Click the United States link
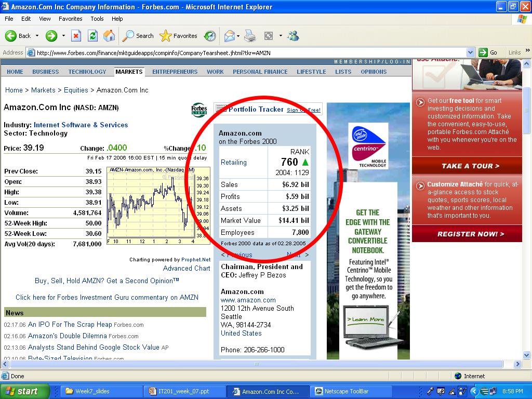 click(x=241, y=333)
